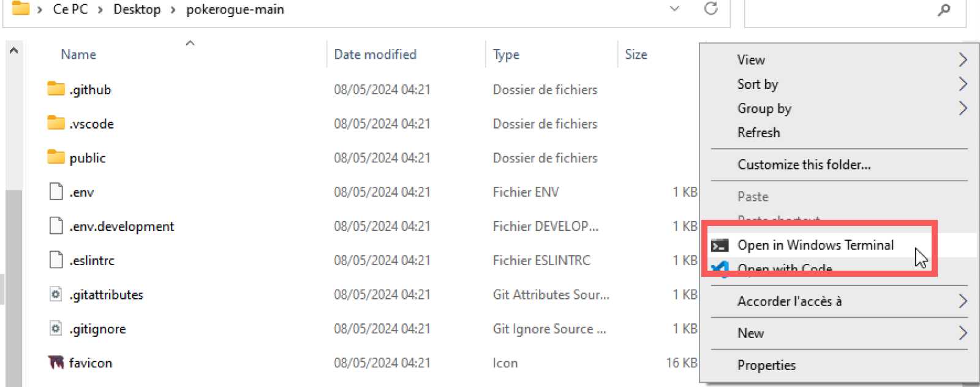Click the folder icon in the address bar
The width and height of the screenshot is (980, 387).
[x=21, y=9]
